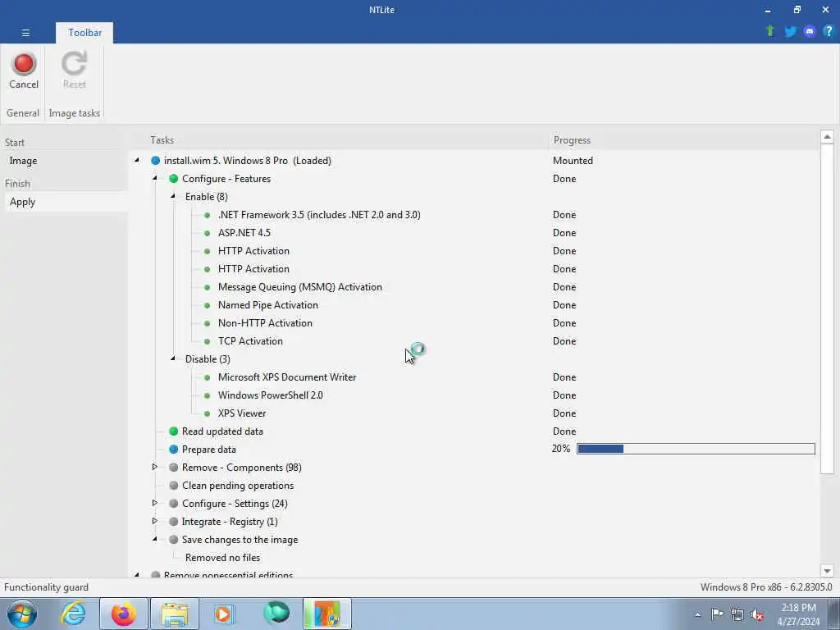Open media player taskbar icon

coord(225,614)
